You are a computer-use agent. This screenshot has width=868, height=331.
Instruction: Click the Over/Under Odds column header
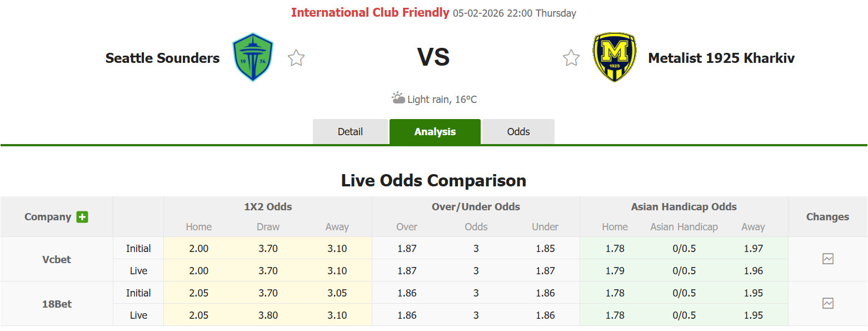pyautogui.click(x=476, y=207)
